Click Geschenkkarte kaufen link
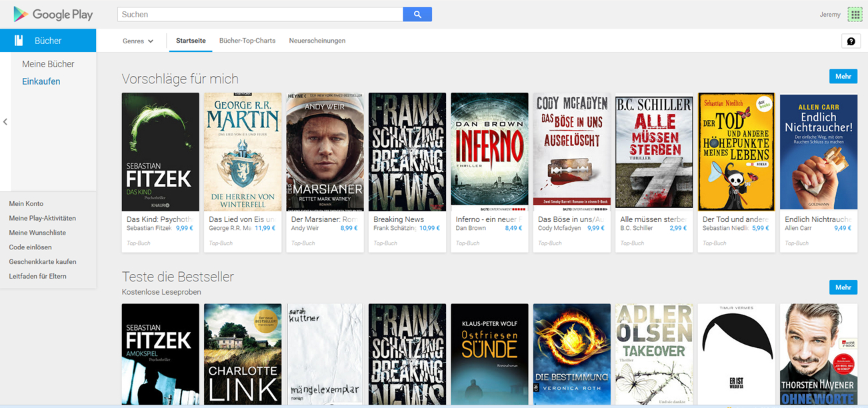 point(43,261)
